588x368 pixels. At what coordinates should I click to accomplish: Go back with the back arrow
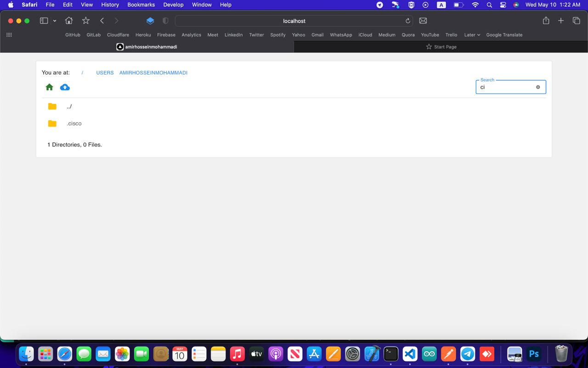pos(102,21)
